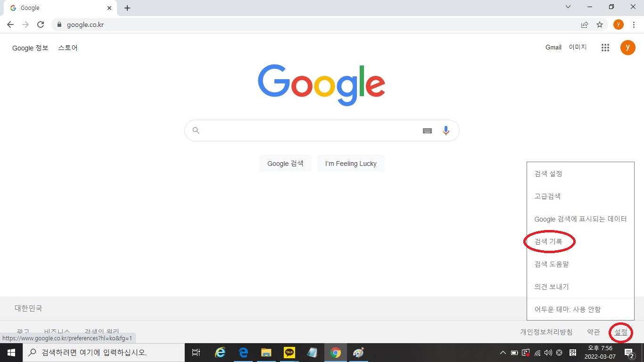Reload the page with the refresh icon
644x362 pixels.
coord(41,25)
